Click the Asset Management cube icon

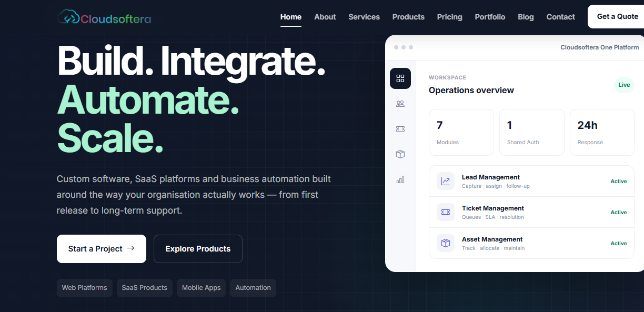[x=446, y=243]
